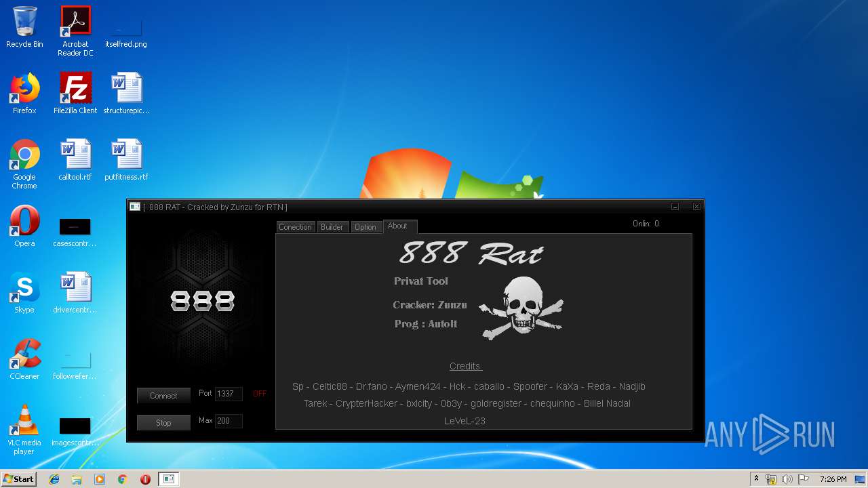Click the 'Cracker: Zunzu' text
Image resolution: width=868 pixels, height=488 pixels.
[430, 305]
